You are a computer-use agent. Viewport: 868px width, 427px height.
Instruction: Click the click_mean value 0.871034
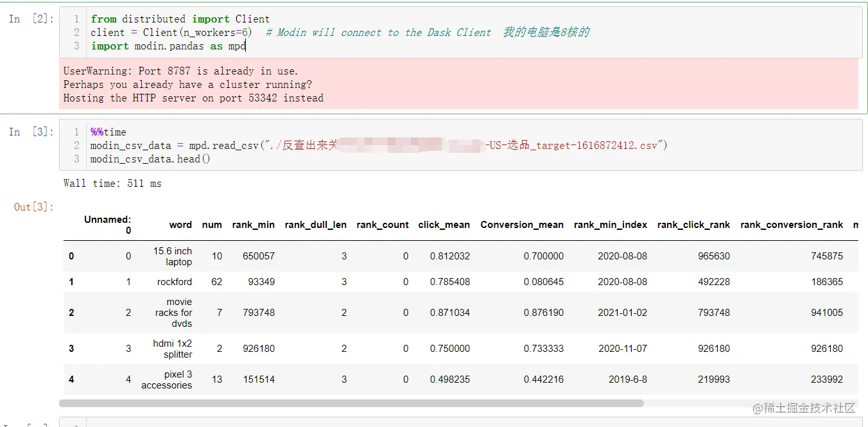(450, 313)
